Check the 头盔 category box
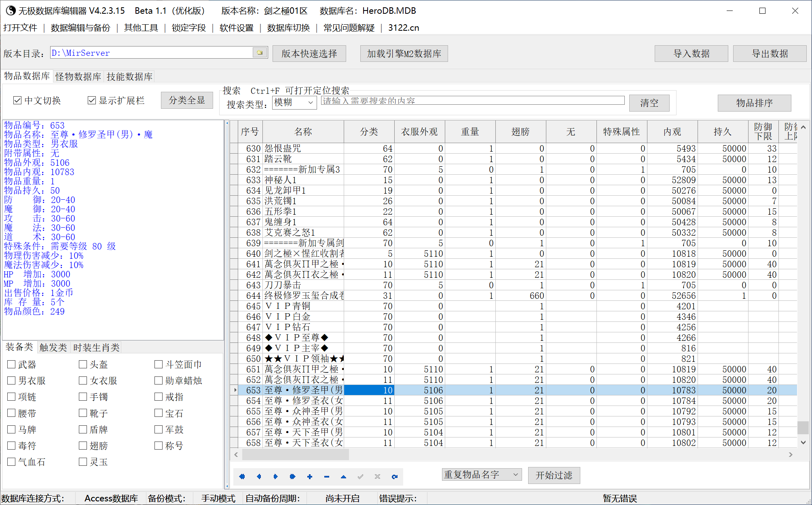Image resolution: width=812 pixels, height=505 pixels. 83,365
